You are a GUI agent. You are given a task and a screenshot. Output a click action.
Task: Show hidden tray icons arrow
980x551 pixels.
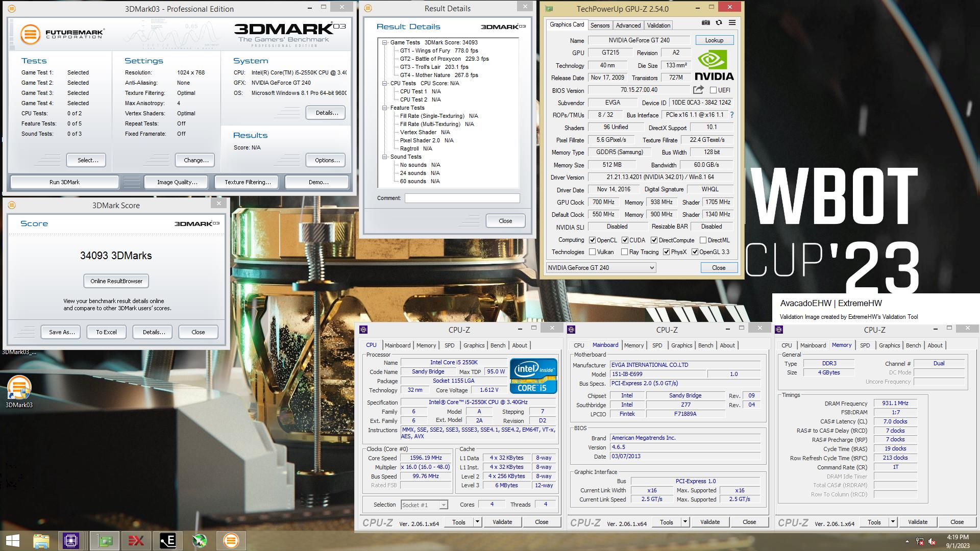pos(907,541)
